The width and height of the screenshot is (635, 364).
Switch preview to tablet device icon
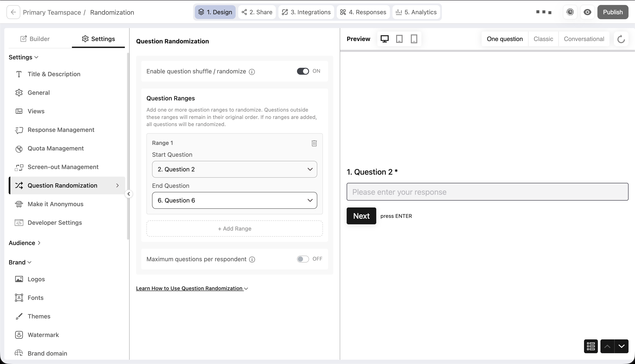[x=399, y=39]
